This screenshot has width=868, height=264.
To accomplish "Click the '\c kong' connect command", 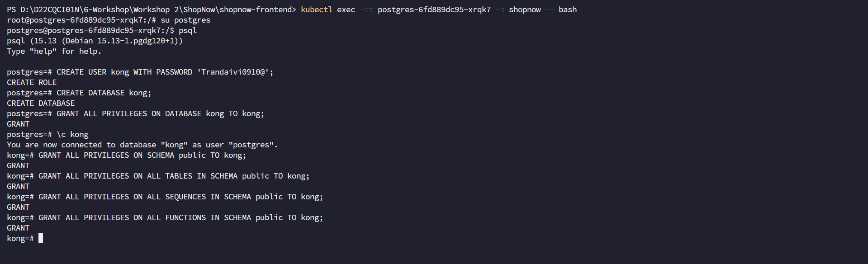I will [x=72, y=134].
